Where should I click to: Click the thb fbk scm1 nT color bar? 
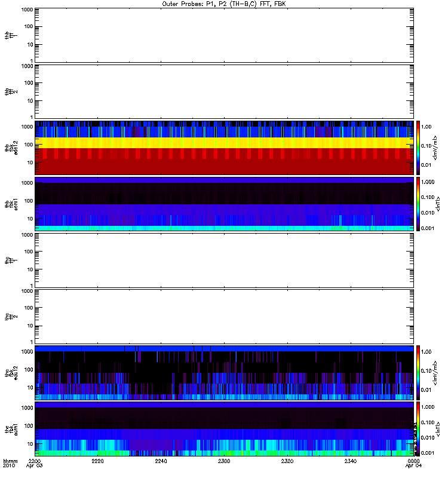pyautogui.click(x=418, y=204)
